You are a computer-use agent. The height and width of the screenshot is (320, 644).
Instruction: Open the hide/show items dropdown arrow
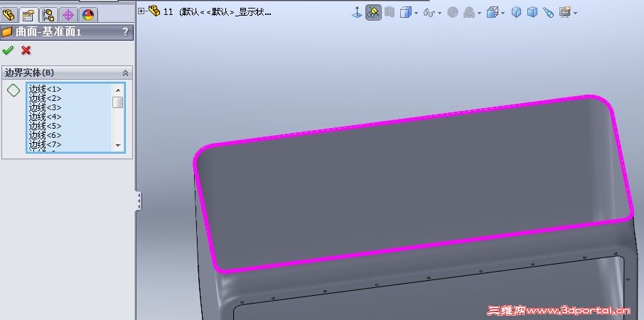439,13
